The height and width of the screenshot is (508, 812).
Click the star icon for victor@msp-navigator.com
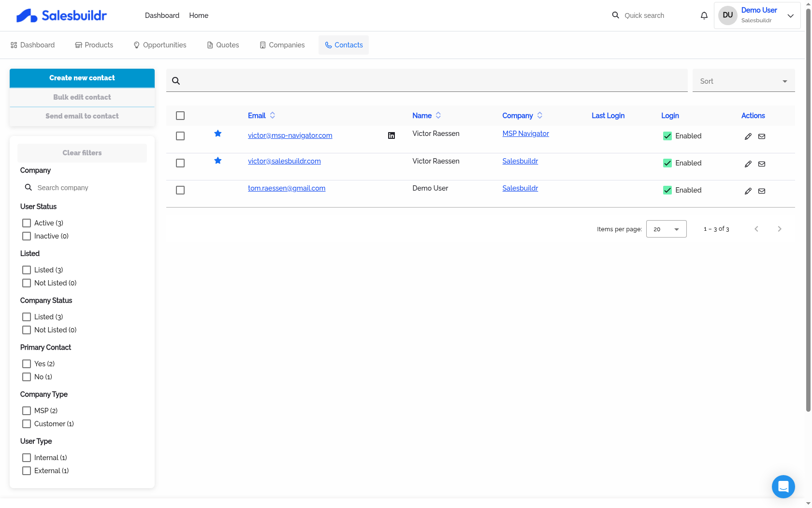pyautogui.click(x=218, y=134)
